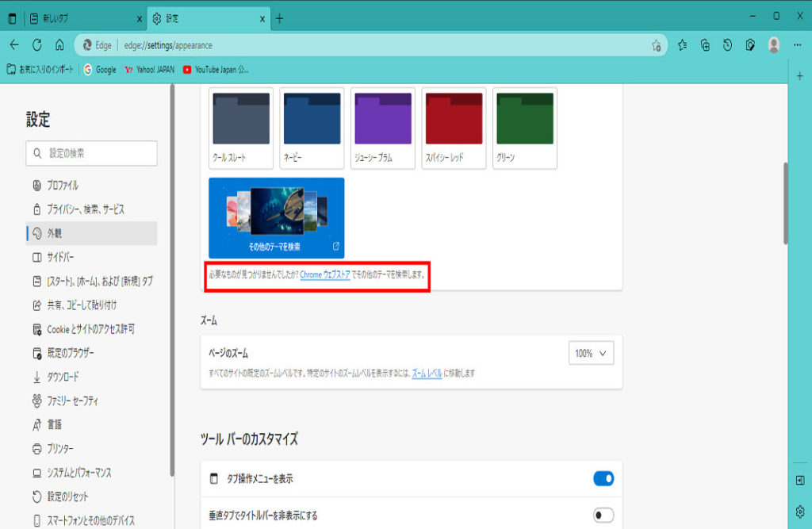
Task: Click the Home button in the toolbar
Action: (x=59, y=45)
